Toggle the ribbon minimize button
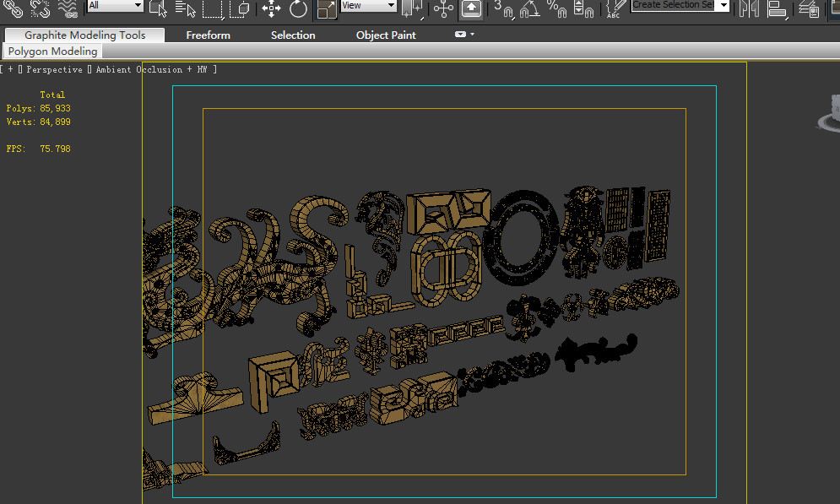Screen dimensions: 840x504 [460, 35]
